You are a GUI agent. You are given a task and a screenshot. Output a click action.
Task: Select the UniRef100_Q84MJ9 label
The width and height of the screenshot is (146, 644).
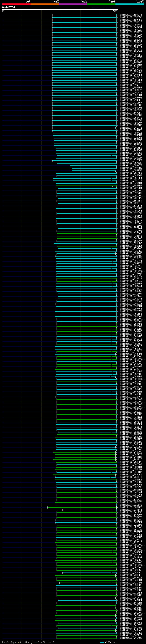coord(131,48)
